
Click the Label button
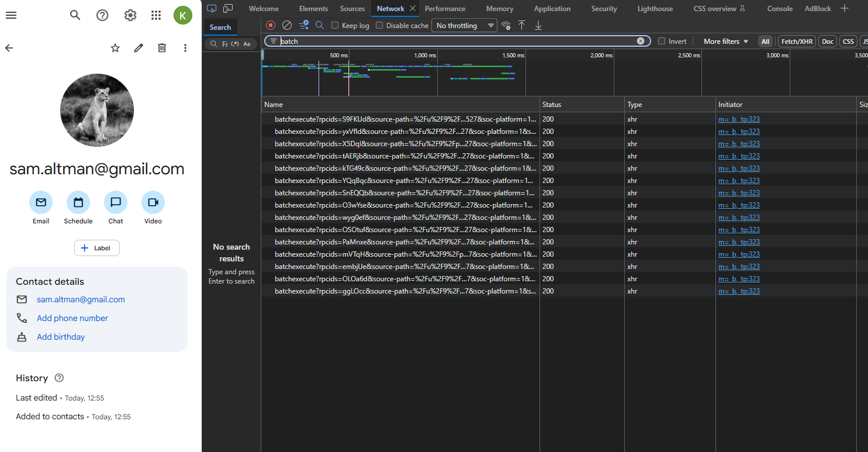[97, 248]
